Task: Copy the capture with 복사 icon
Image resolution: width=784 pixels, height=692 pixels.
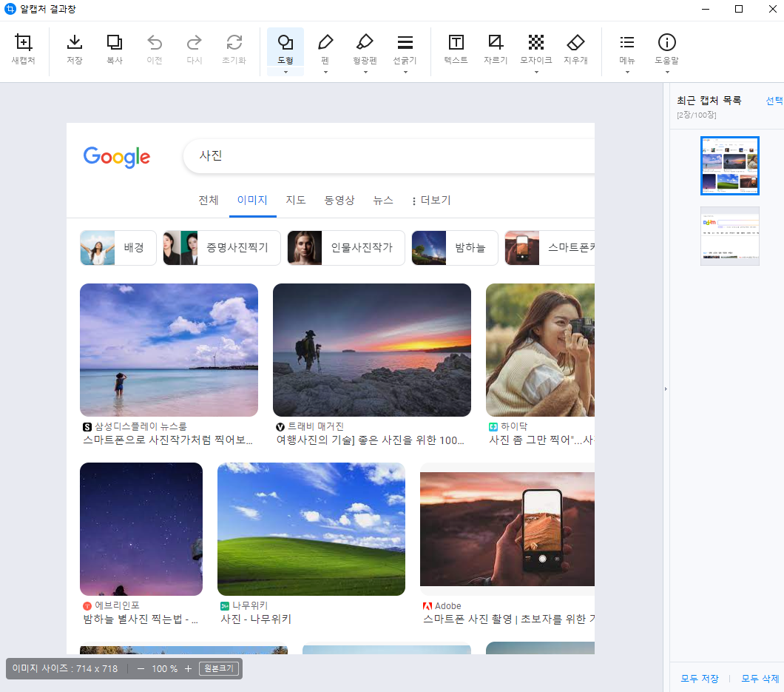Action: coord(115,49)
